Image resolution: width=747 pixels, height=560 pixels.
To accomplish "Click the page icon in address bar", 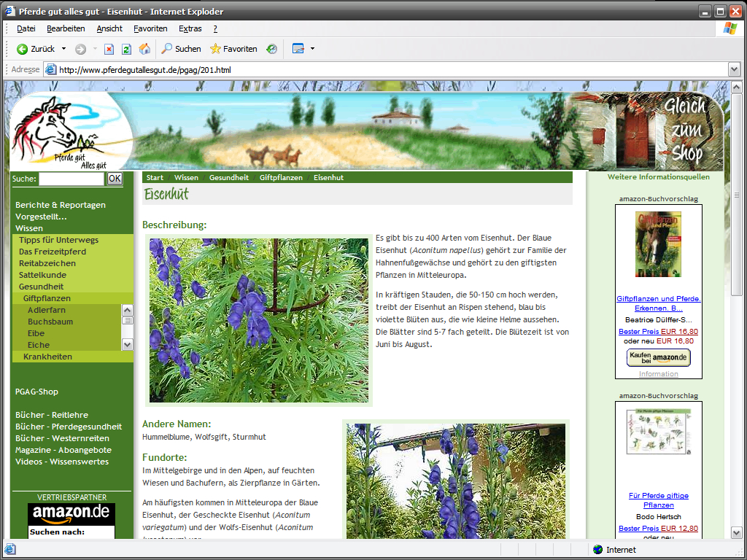I will point(50,70).
